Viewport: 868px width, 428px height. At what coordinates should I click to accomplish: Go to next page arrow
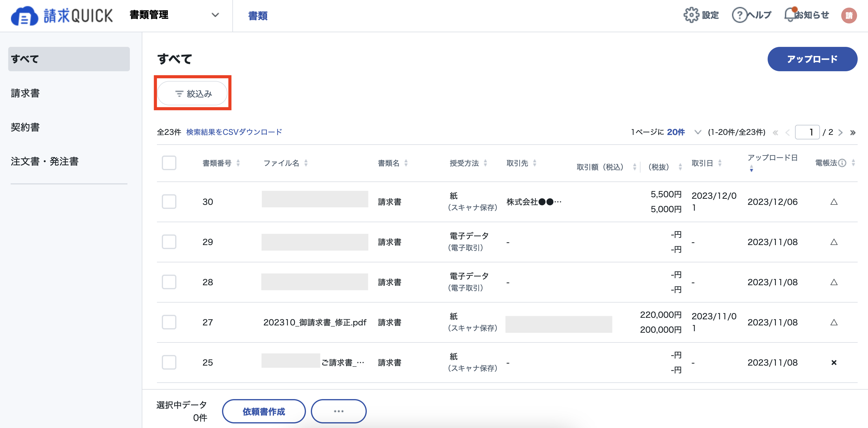(x=840, y=132)
